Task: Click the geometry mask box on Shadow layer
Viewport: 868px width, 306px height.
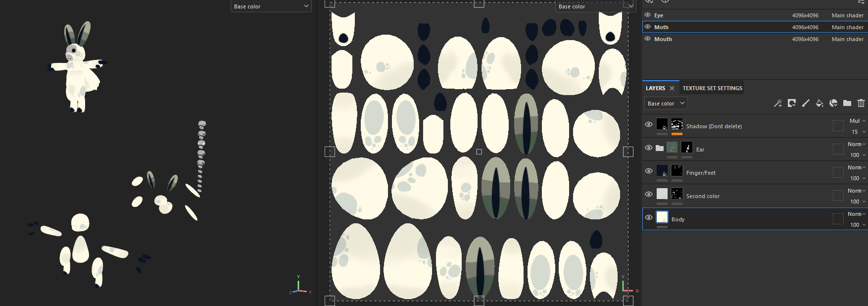Action: [838, 126]
